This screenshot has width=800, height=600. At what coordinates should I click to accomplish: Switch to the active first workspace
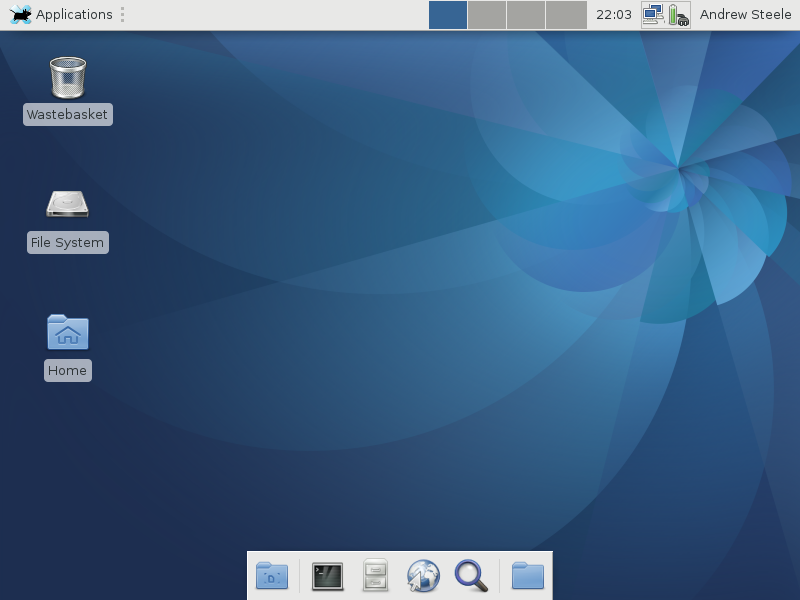coord(448,15)
